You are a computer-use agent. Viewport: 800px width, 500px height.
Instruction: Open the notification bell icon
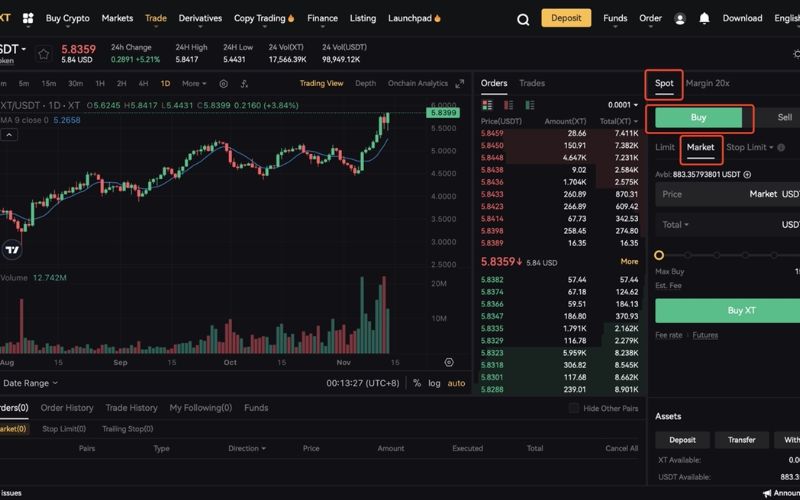point(704,18)
